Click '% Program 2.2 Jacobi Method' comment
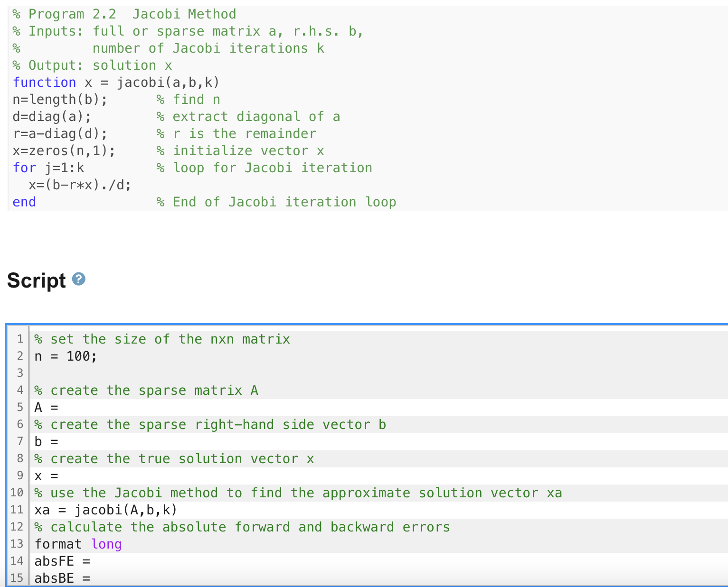The image size is (728, 587). click(x=124, y=14)
